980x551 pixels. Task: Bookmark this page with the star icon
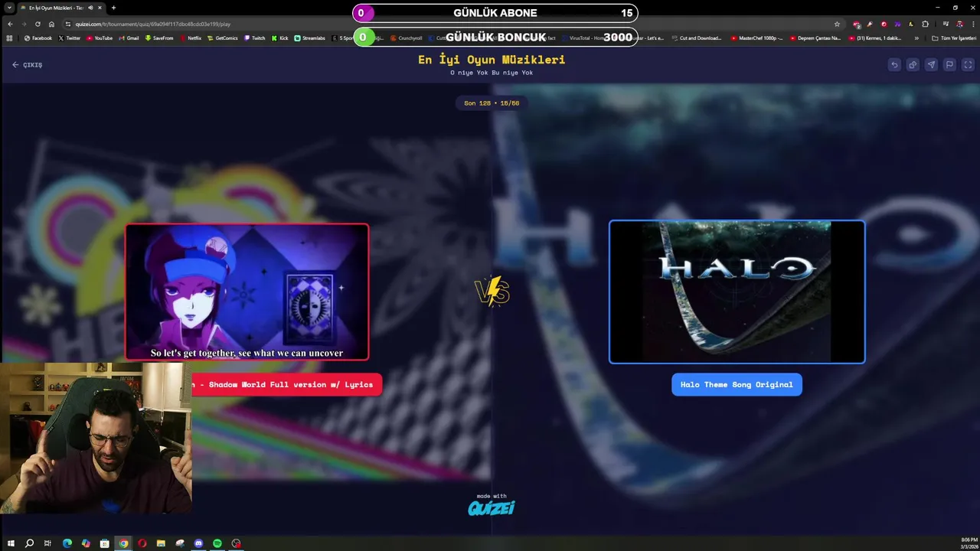point(837,24)
